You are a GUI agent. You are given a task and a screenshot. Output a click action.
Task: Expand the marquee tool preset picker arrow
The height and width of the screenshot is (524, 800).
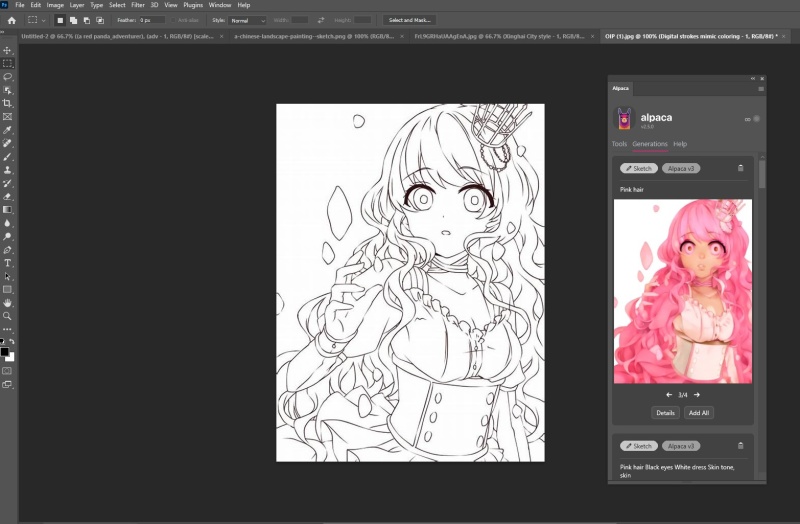pyautogui.click(x=43, y=20)
